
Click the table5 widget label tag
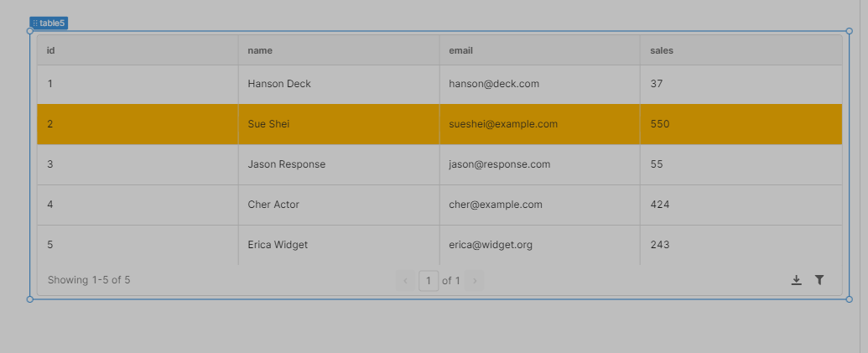[49, 23]
